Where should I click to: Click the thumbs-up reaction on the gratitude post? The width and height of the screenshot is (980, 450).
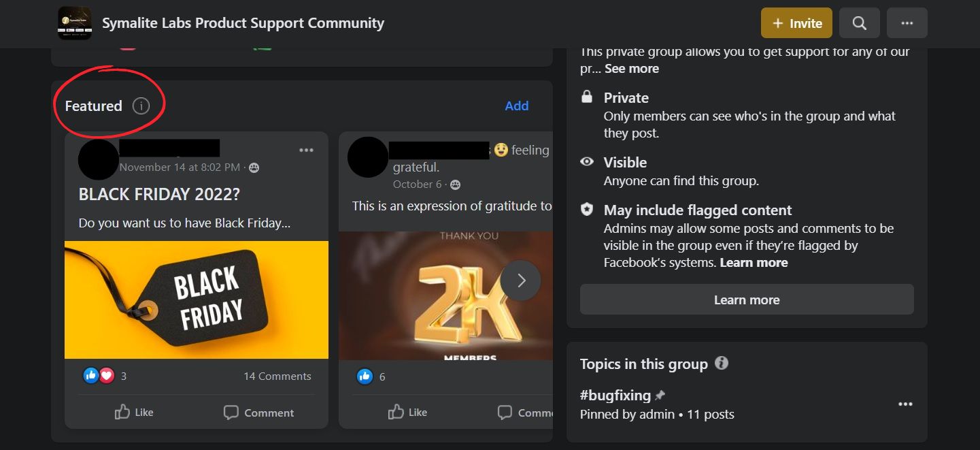pyautogui.click(x=365, y=376)
